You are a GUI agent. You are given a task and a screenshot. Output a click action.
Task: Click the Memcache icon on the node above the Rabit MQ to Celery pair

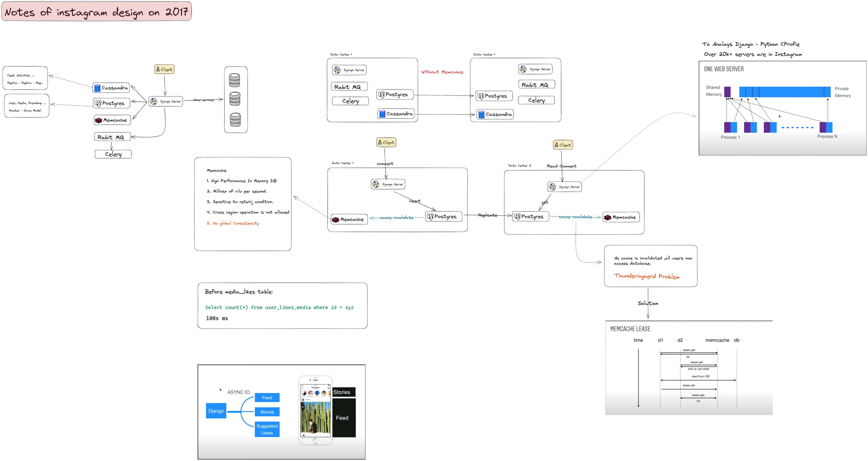[x=98, y=120]
